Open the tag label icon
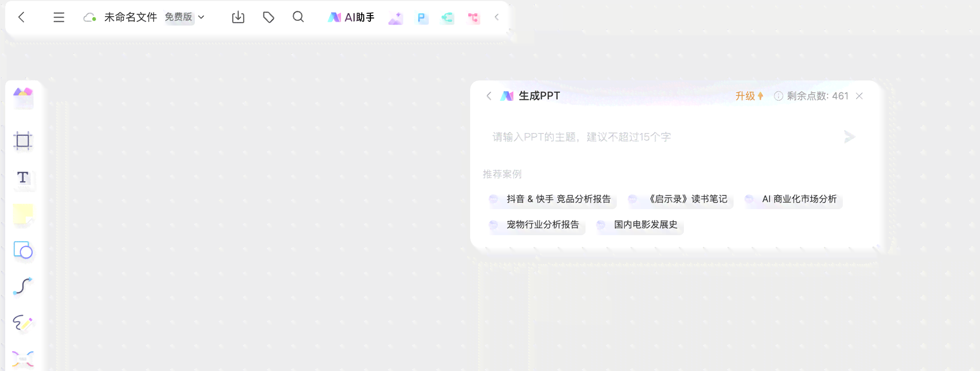980x371 pixels. tap(269, 18)
